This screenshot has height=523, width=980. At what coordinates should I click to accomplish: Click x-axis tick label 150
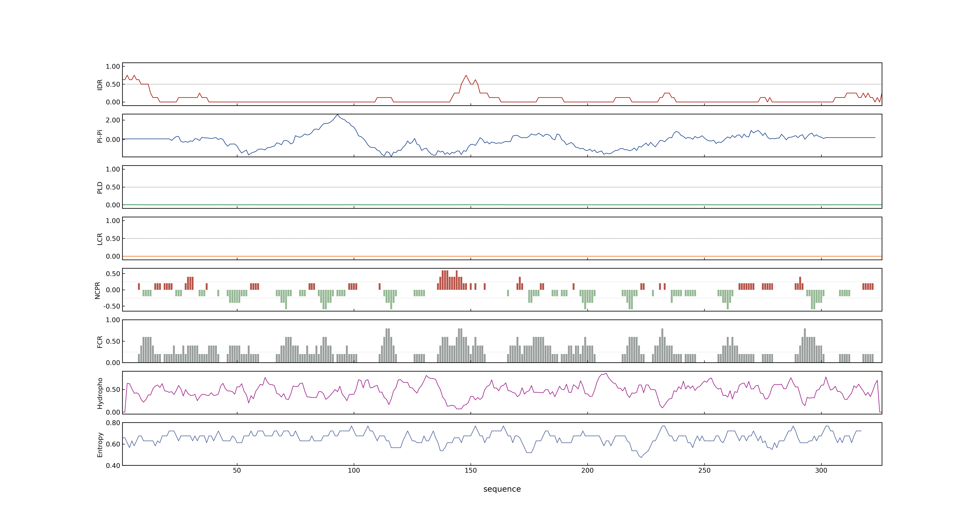(x=471, y=470)
